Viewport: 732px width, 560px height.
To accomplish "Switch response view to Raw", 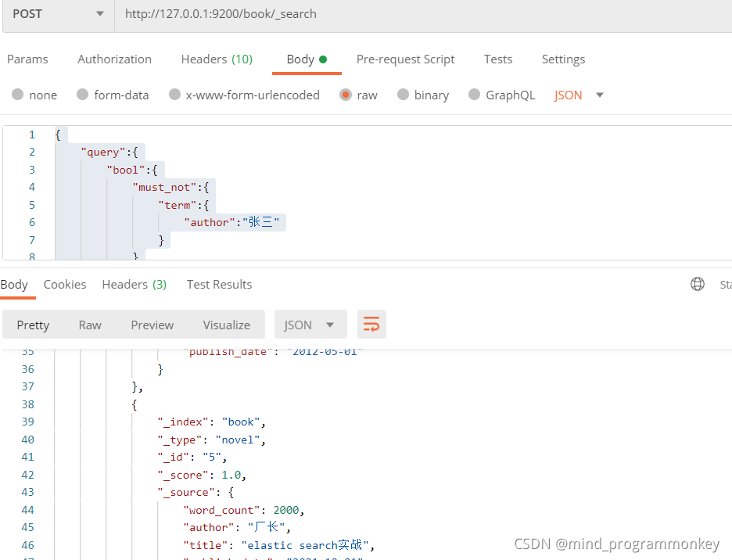I will click(90, 325).
